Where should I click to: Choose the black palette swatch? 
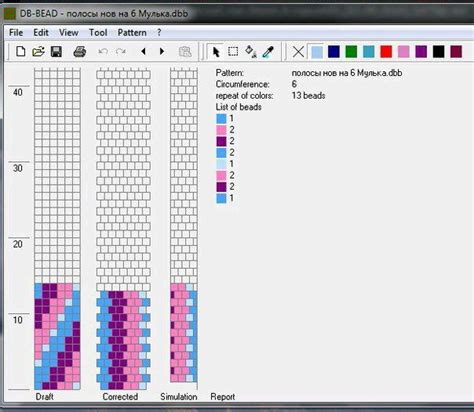[439, 52]
